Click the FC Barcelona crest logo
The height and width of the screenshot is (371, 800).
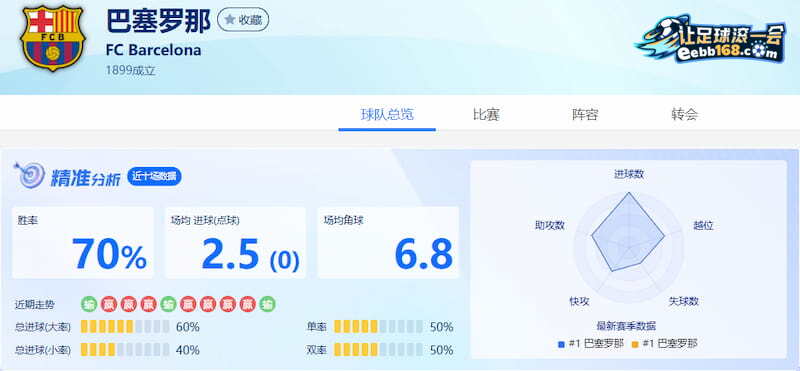click(x=52, y=38)
